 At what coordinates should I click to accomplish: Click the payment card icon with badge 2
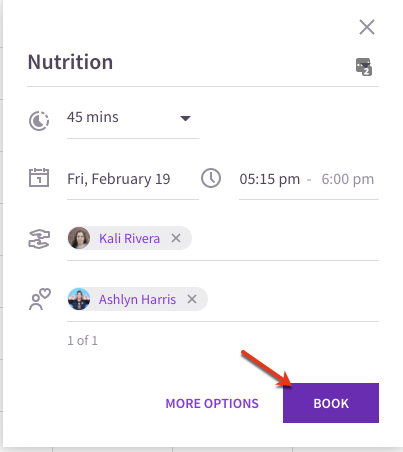point(364,67)
